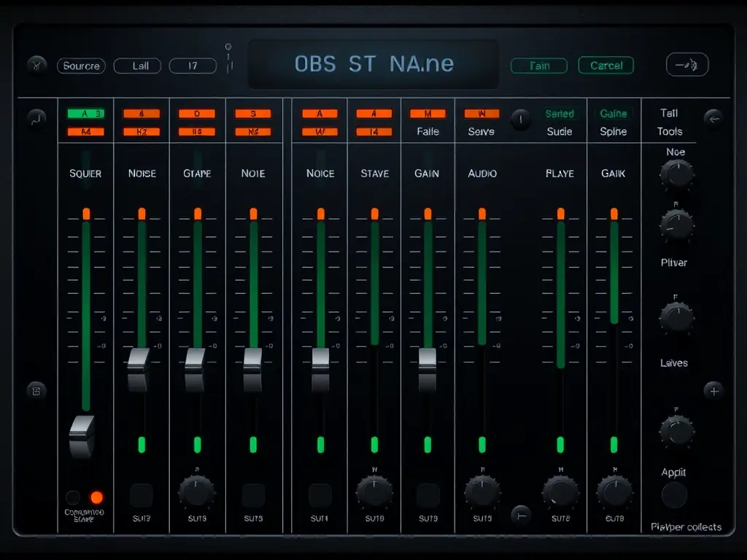Screen dimensions: 747x560
Task: Click the dark dot left of the orange record dot
Action: 73,497
